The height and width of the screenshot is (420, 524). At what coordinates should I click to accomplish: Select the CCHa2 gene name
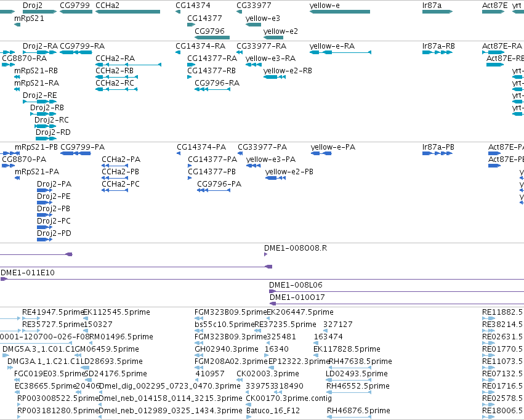click(x=107, y=6)
